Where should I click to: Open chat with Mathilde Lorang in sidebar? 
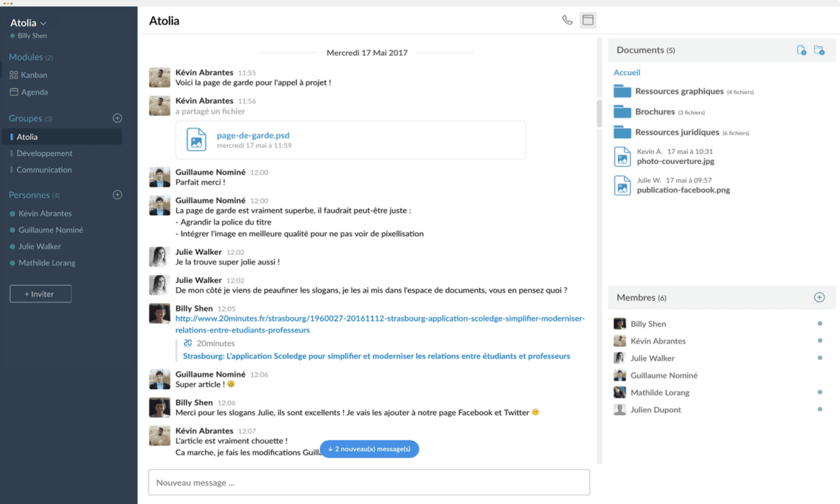coord(47,262)
